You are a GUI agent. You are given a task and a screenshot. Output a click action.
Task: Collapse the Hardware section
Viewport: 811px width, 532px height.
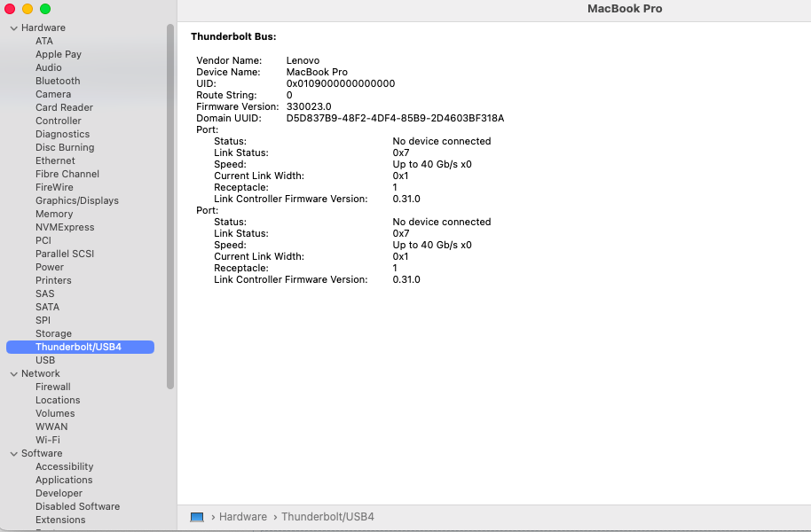[x=13, y=27]
